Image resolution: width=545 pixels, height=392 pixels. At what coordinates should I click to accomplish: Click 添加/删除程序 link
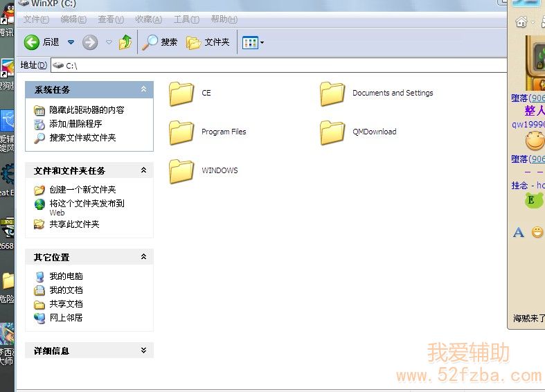pyautogui.click(x=75, y=124)
